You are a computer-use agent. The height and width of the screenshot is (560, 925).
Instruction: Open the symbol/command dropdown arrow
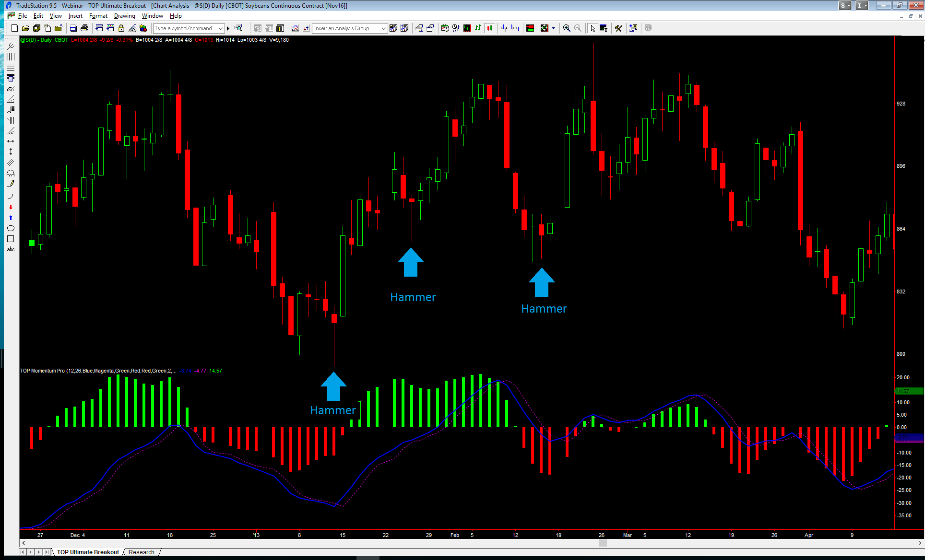point(221,28)
